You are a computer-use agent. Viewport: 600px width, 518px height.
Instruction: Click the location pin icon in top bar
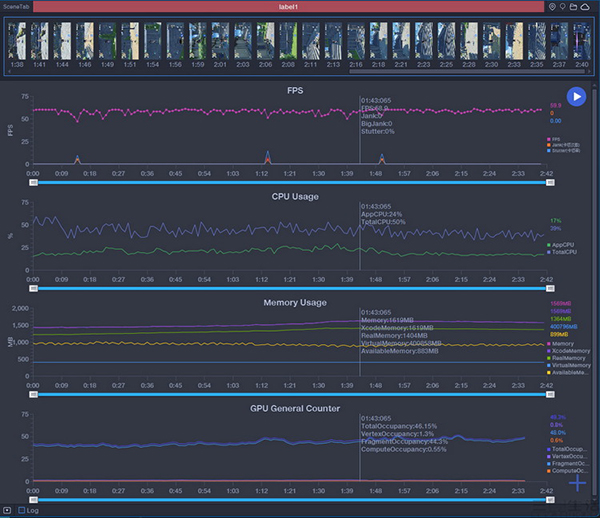(x=553, y=6)
